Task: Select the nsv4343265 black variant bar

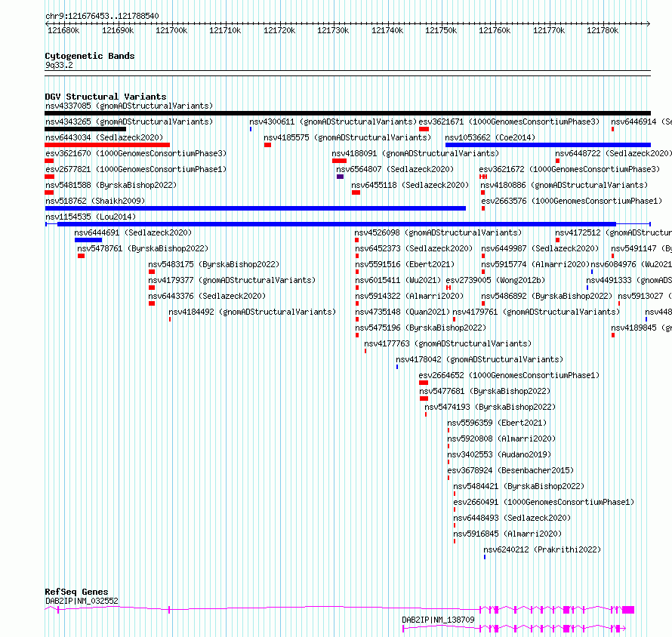Action: (86, 129)
